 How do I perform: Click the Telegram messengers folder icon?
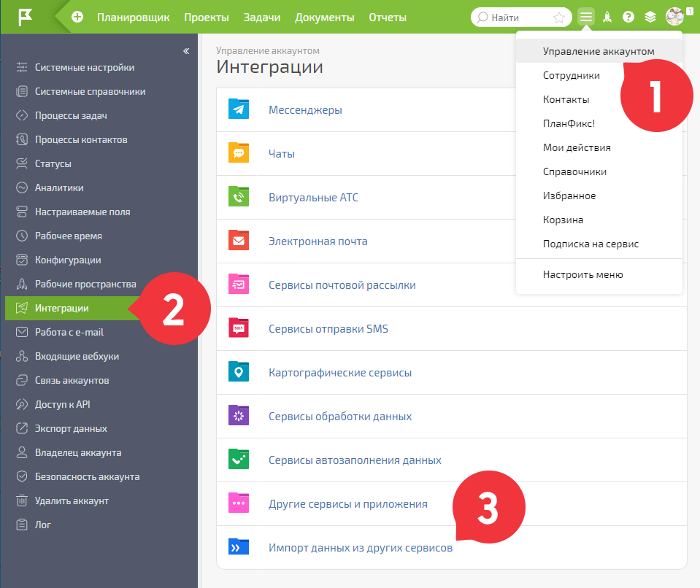tap(239, 109)
